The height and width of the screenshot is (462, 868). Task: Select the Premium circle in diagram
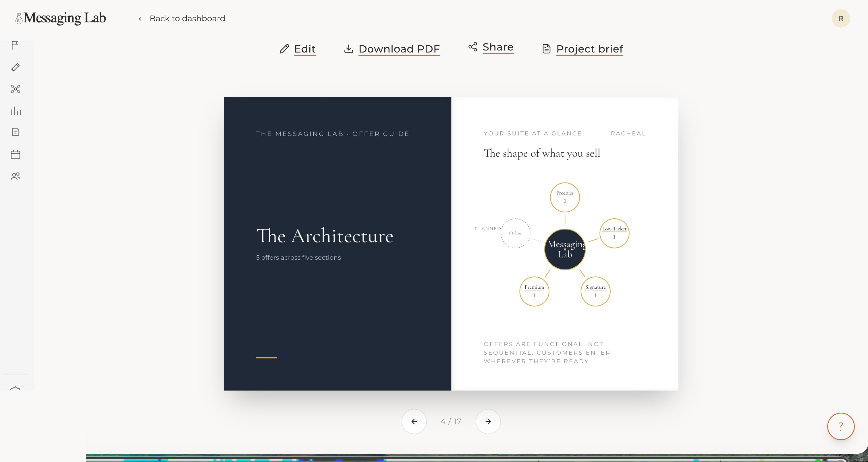(535, 291)
